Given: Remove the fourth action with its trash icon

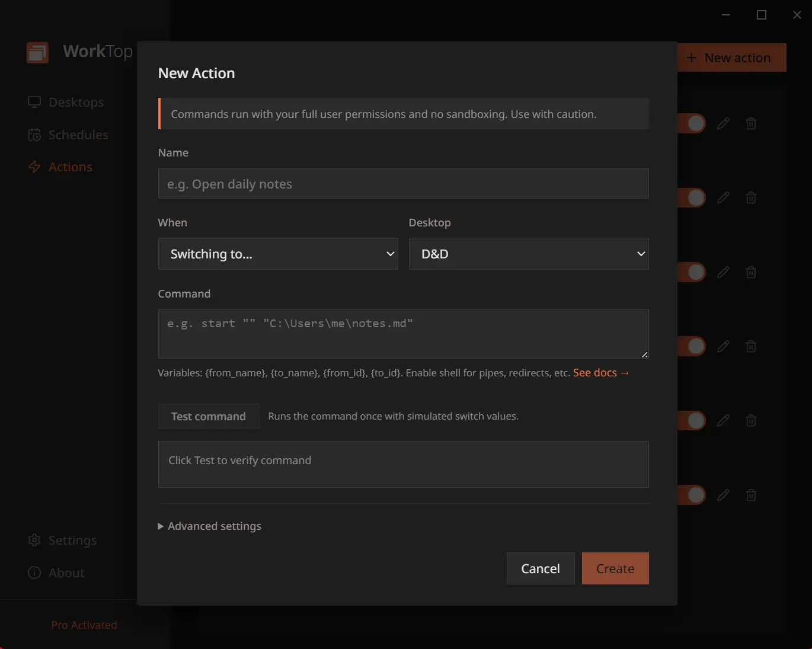Looking at the screenshot, I should click(751, 346).
